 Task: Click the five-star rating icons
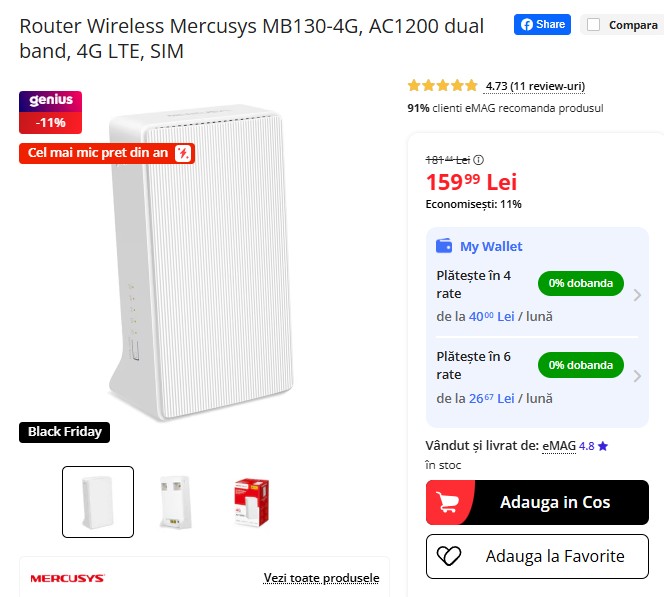pyautogui.click(x=442, y=86)
